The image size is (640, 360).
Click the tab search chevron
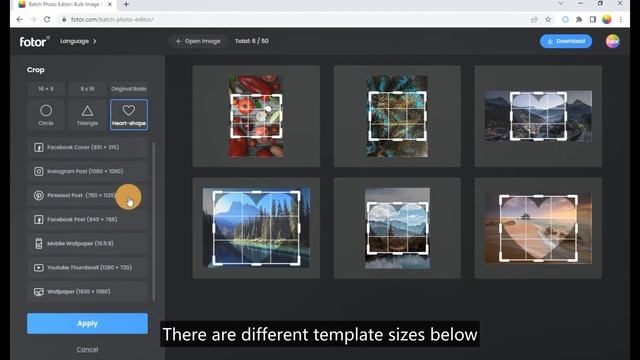[560, 4]
